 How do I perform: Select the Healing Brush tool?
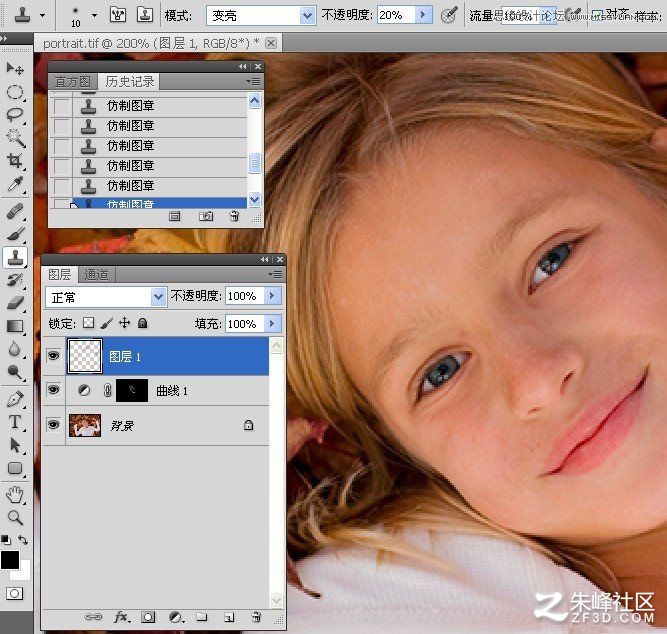coord(15,211)
